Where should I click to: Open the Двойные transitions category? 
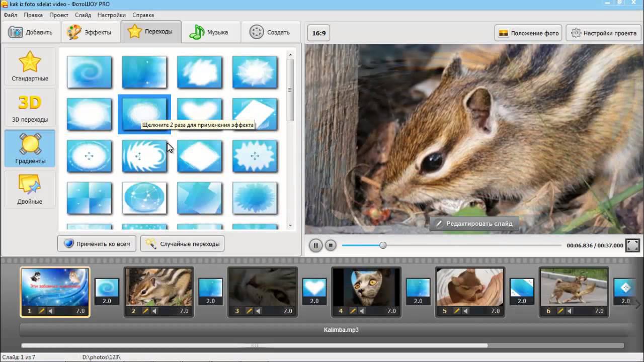(30, 190)
